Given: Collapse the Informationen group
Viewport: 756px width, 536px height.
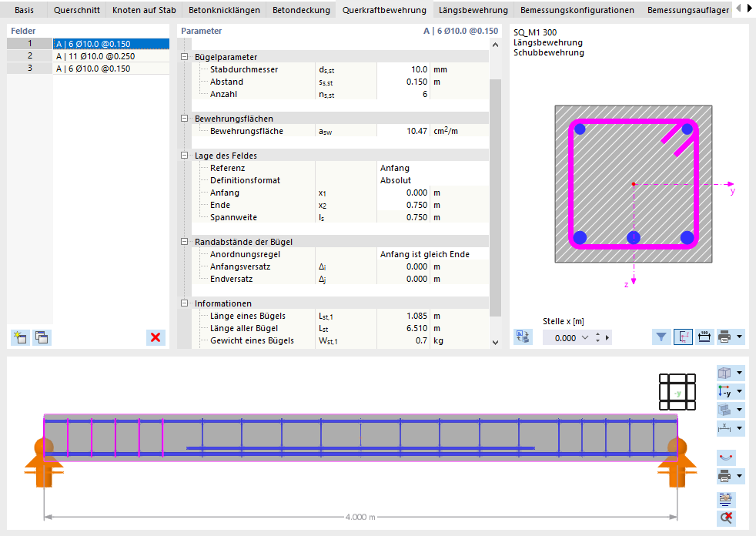Looking at the screenshot, I should click(184, 303).
